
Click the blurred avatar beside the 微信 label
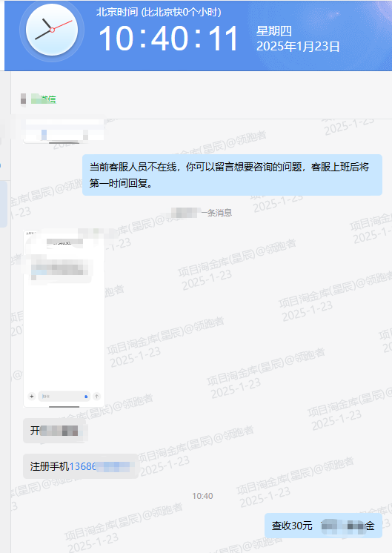(x=23, y=99)
